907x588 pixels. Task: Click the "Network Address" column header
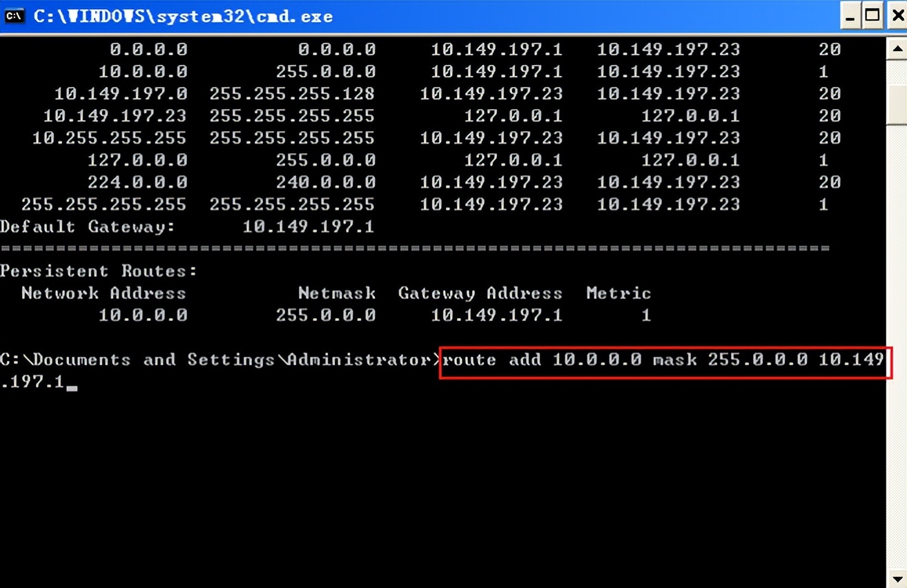[x=104, y=293]
